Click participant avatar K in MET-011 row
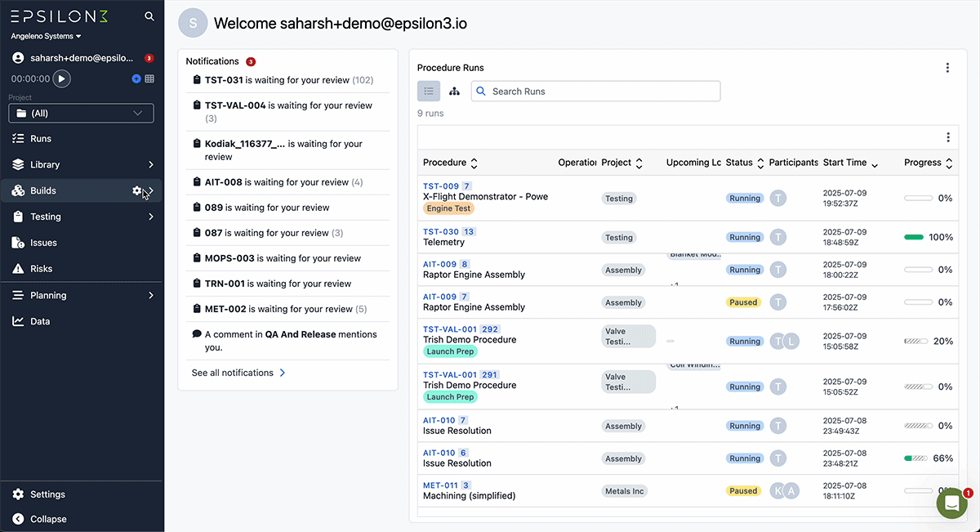The width and height of the screenshot is (980, 532). (778, 491)
